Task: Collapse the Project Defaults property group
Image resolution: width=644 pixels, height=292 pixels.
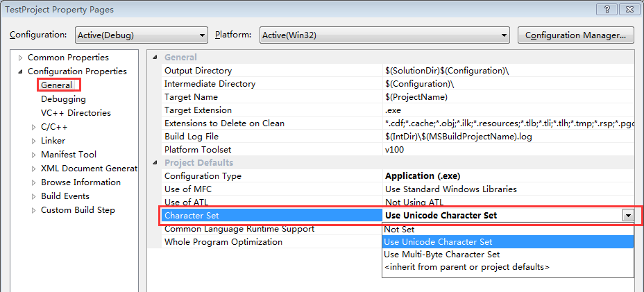Action: pos(155,162)
